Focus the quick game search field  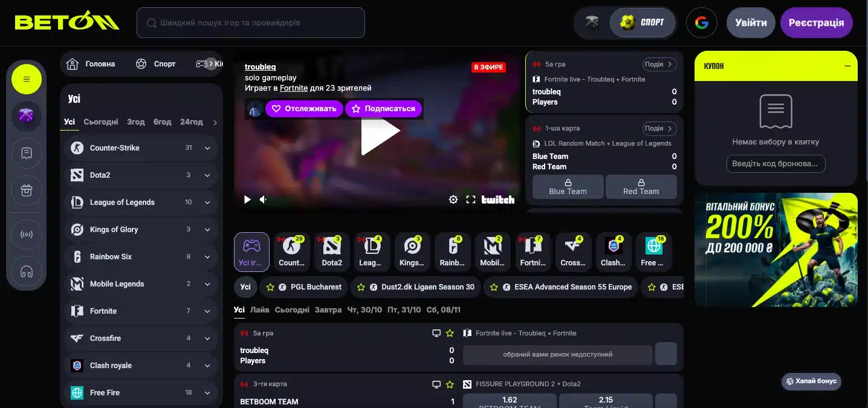tap(251, 23)
